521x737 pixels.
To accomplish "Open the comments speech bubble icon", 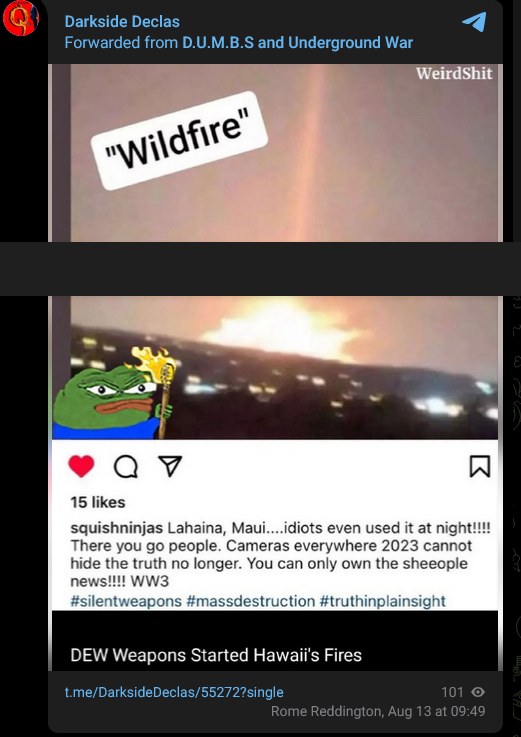I will [126, 467].
